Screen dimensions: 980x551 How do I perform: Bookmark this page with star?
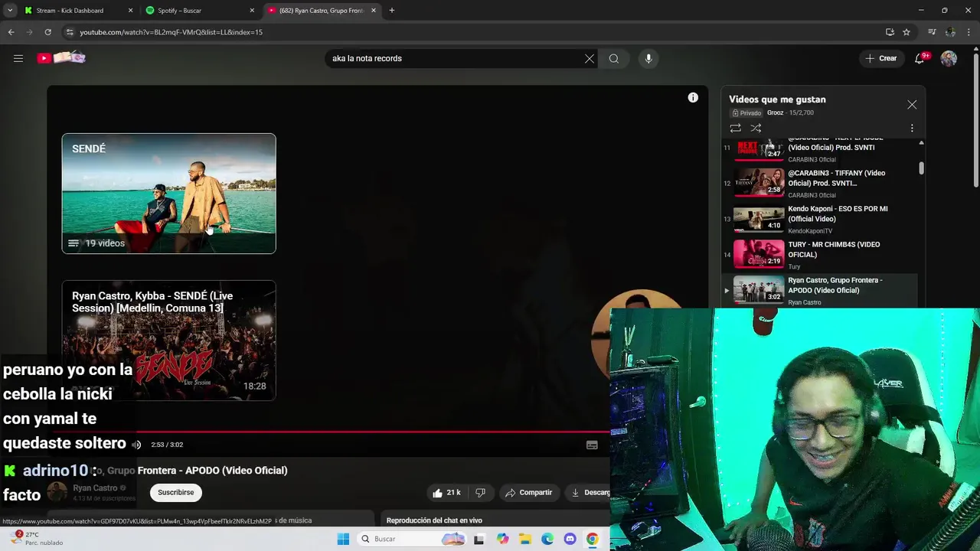coord(906,32)
